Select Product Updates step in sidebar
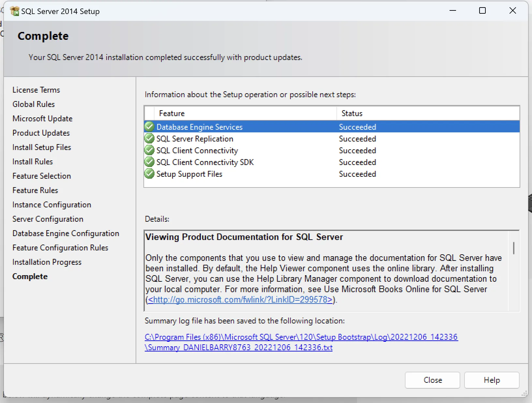532x403 pixels. [x=41, y=133]
